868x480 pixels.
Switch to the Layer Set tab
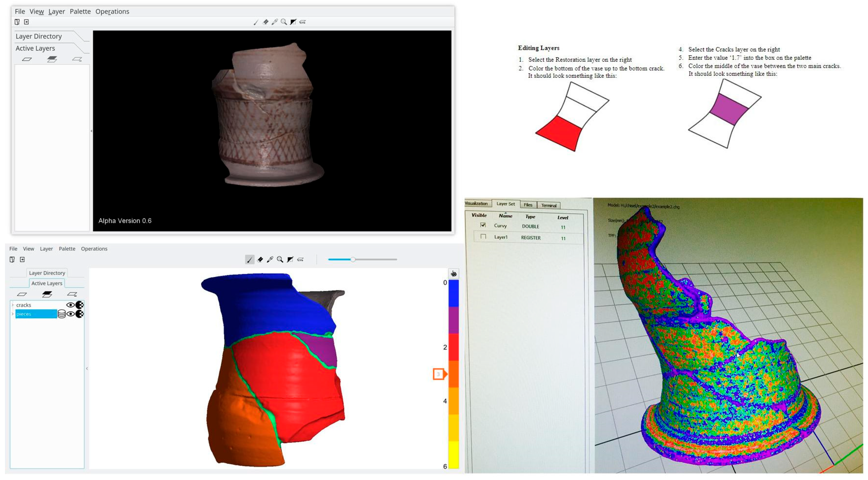pyautogui.click(x=505, y=204)
